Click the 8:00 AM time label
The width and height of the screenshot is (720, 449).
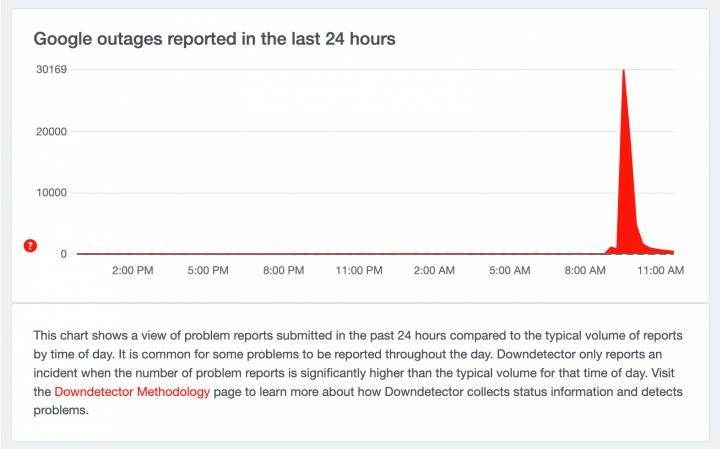[585, 271]
